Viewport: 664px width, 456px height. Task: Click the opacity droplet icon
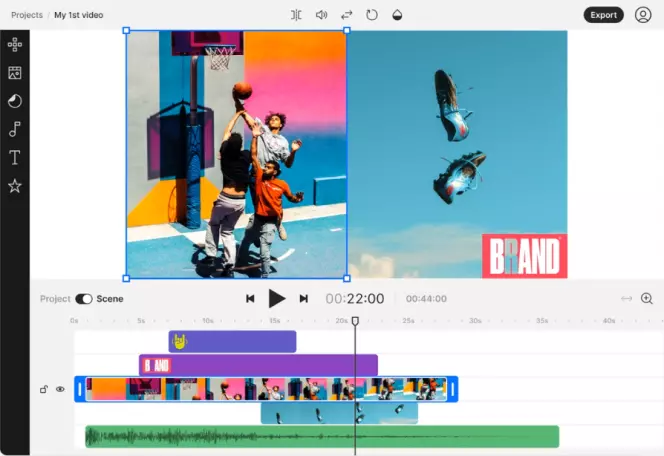pos(397,15)
